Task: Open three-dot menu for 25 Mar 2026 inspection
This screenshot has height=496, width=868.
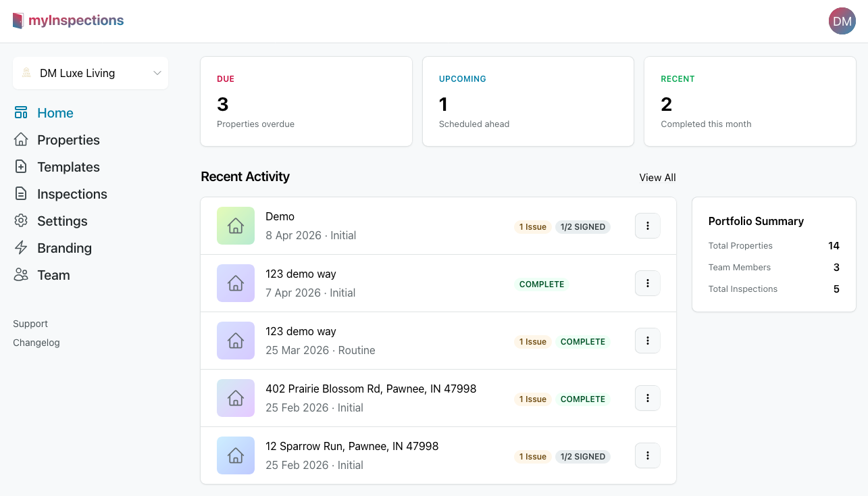Action: [x=648, y=341]
